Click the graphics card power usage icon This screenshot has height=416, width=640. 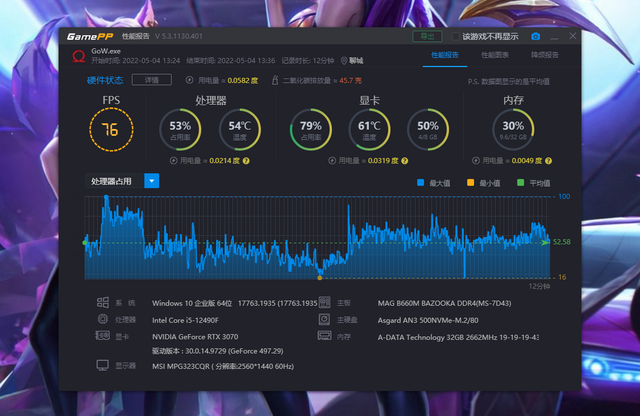pos(332,161)
